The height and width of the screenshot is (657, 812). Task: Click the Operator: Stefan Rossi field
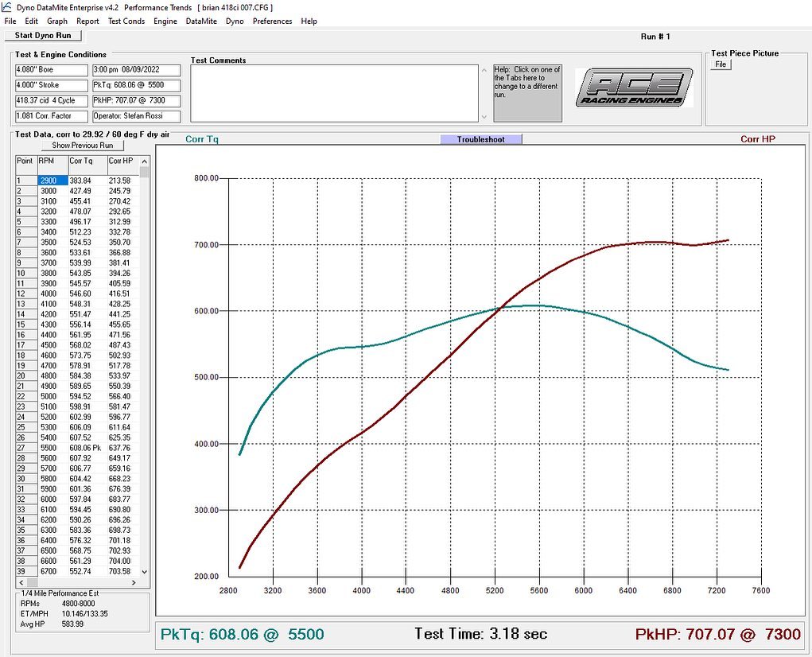(x=137, y=116)
